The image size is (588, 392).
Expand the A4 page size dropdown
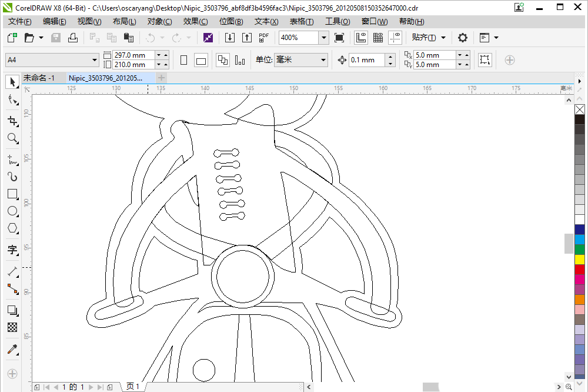(x=95, y=60)
